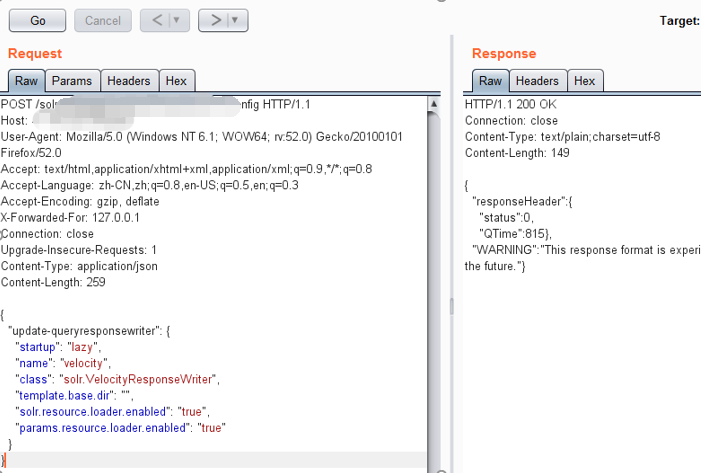Image resolution: width=701 pixels, height=473 pixels.
Task: Click the "template.base.dir" line
Action: point(74,395)
